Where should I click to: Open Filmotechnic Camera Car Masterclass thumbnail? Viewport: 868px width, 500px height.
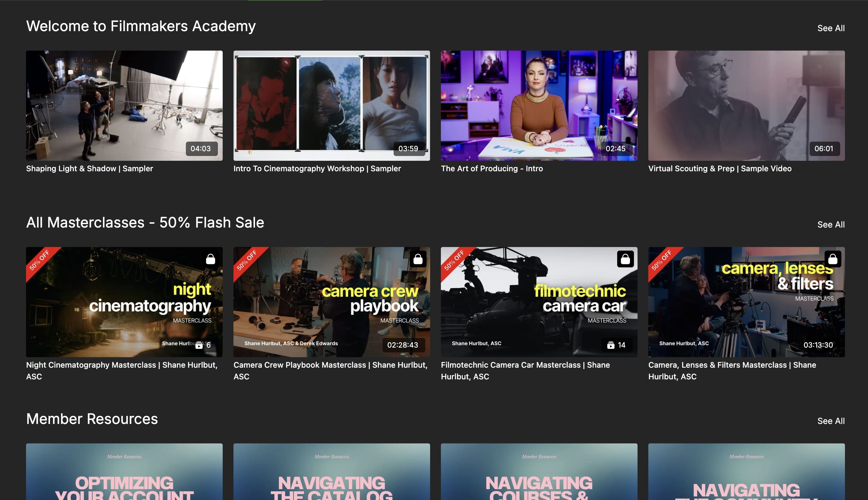539,302
